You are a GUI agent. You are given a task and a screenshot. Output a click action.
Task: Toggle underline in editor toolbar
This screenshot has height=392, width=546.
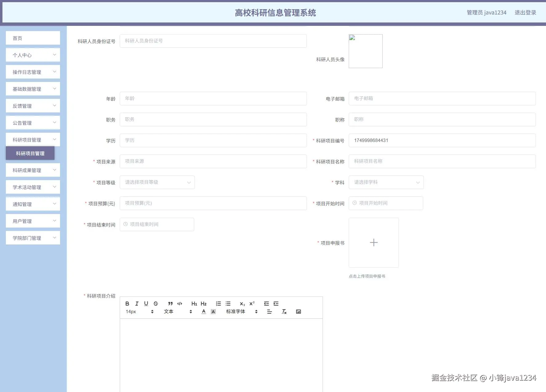[x=146, y=304]
